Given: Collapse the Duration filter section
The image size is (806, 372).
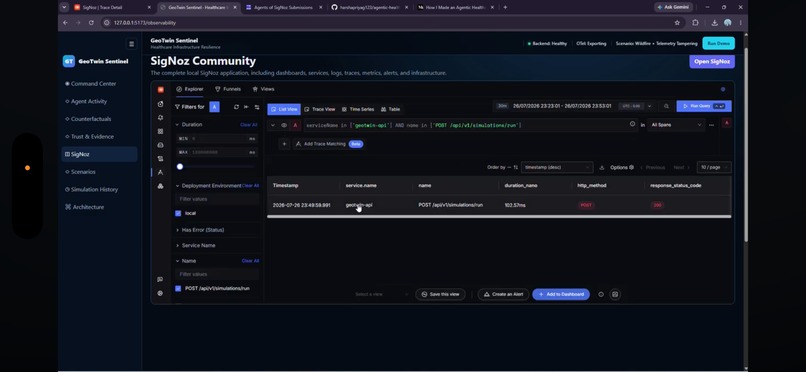Looking at the screenshot, I should [177, 125].
